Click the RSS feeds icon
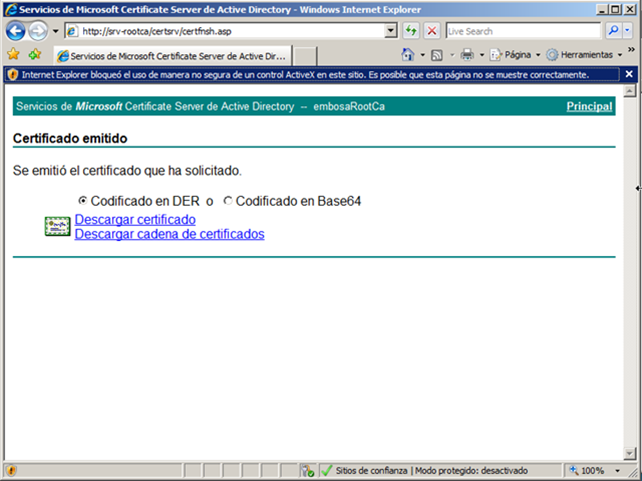The height and width of the screenshot is (481, 642). point(437,54)
